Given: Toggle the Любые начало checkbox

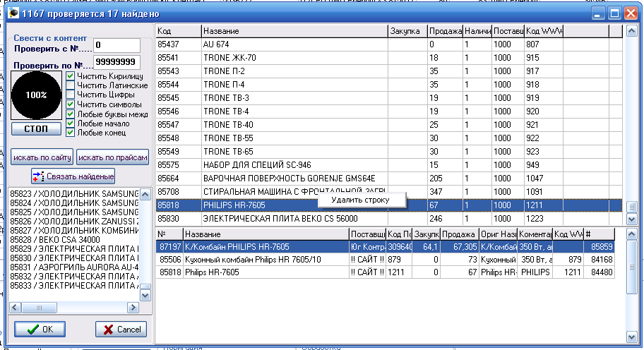Looking at the screenshot, I should [71, 123].
